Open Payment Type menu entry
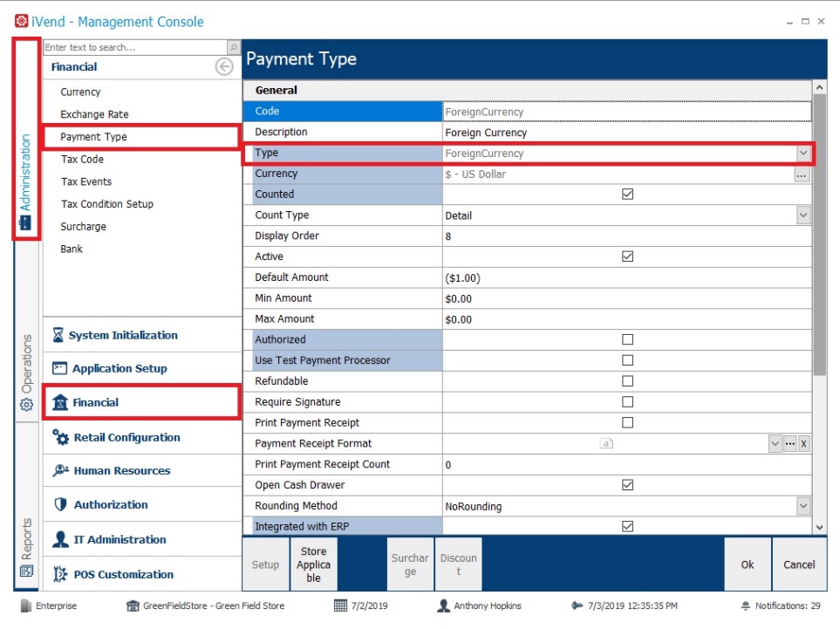The width and height of the screenshot is (840, 629). (93, 137)
